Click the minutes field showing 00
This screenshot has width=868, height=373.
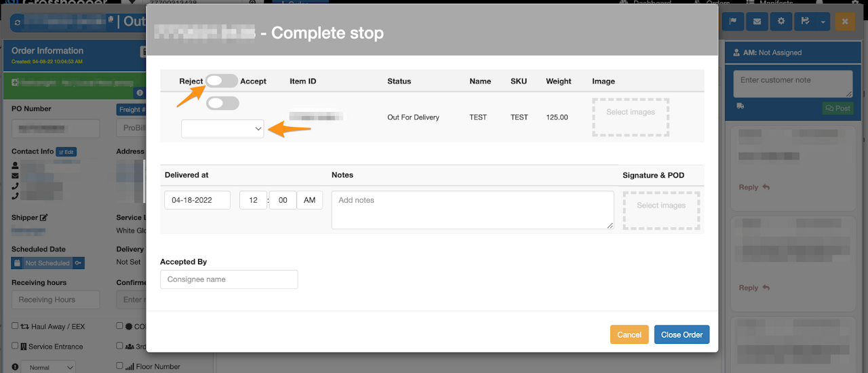click(x=283, y=200)
